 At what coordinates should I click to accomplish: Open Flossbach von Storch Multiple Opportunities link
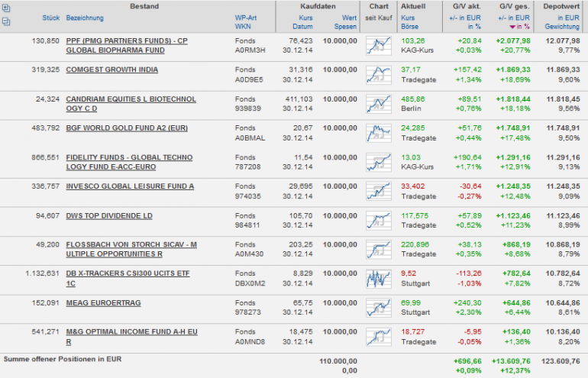point(131,250)
